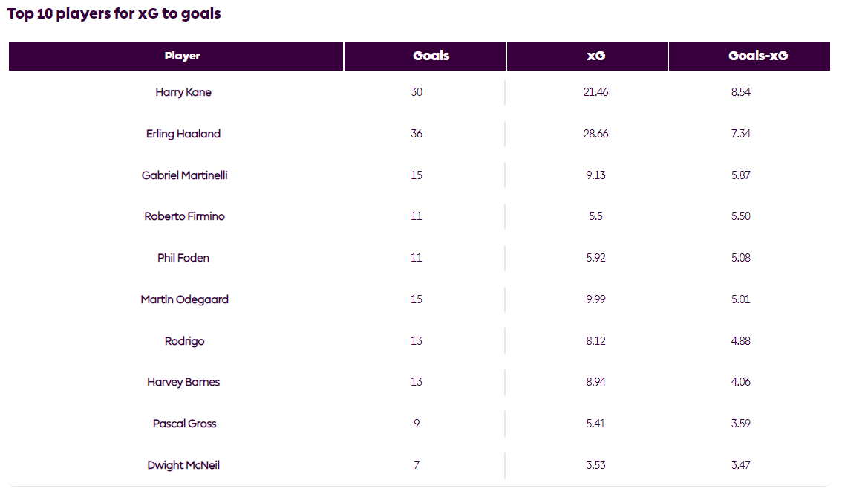Click Harvey Barnes in the table
Image resolution: width=868 pixels, height=489 pixels.
point(183,382)
